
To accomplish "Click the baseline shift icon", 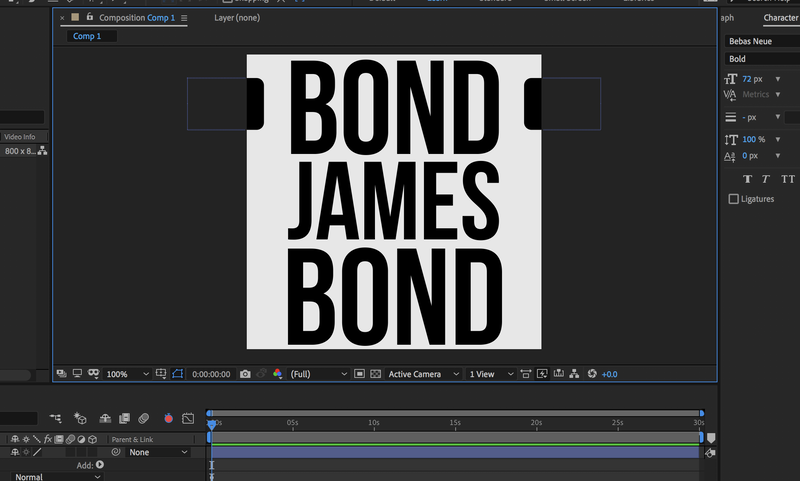I will (730, 156).
